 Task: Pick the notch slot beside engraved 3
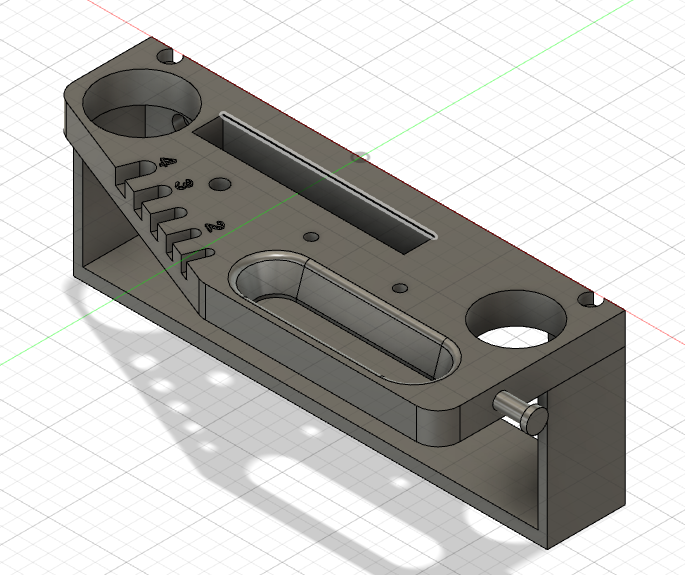(154, 195)
